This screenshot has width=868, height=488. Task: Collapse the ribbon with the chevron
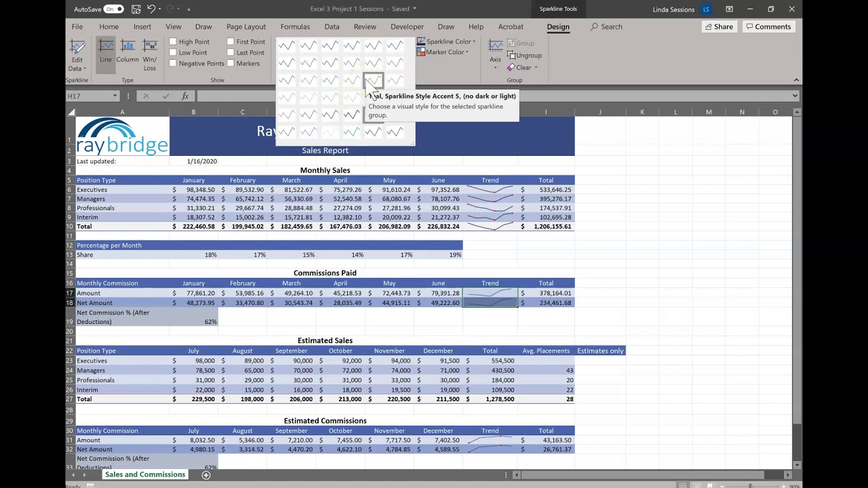[x=796, y=80]
